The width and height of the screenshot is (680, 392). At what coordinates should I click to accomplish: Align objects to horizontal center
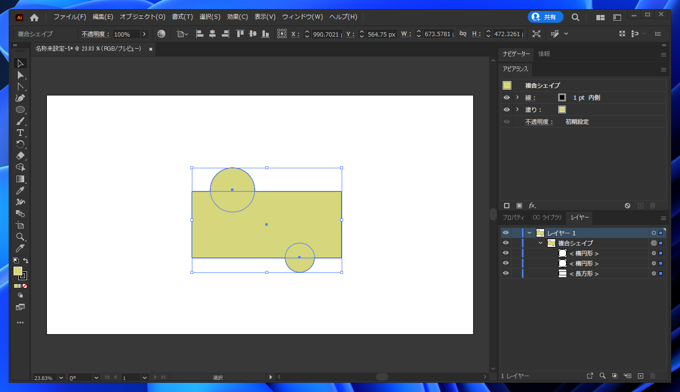tap(212, 34)
